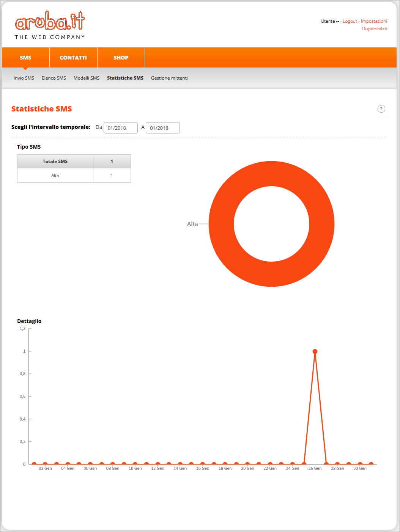Click the 0,6 y-axis label
Viewport: 400px width, 532px height.
click(23, 396)
